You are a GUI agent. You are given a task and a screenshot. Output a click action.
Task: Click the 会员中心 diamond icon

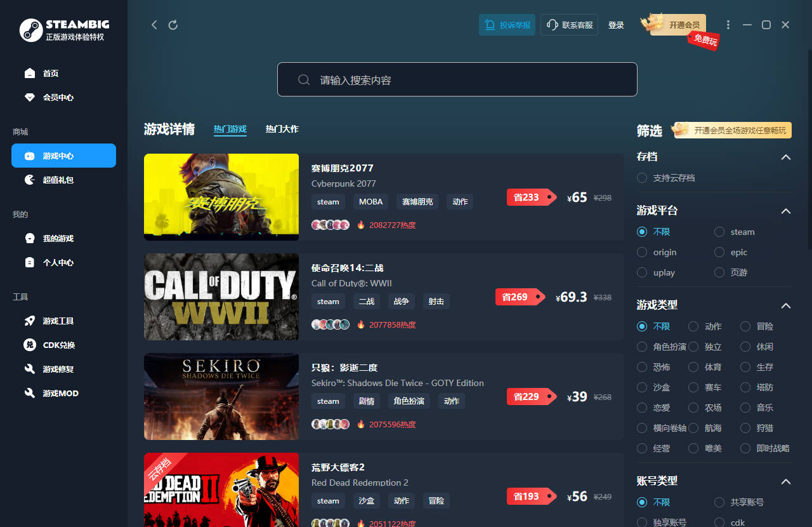(30, 98)
